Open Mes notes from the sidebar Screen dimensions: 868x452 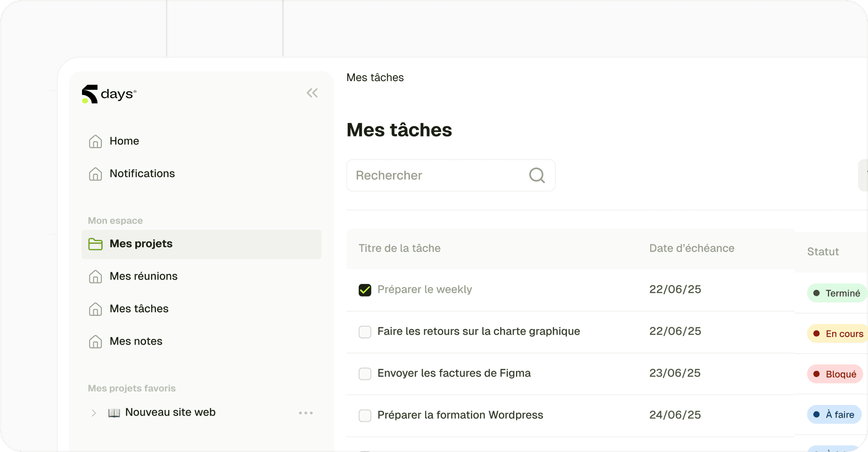tap(136, 341)
